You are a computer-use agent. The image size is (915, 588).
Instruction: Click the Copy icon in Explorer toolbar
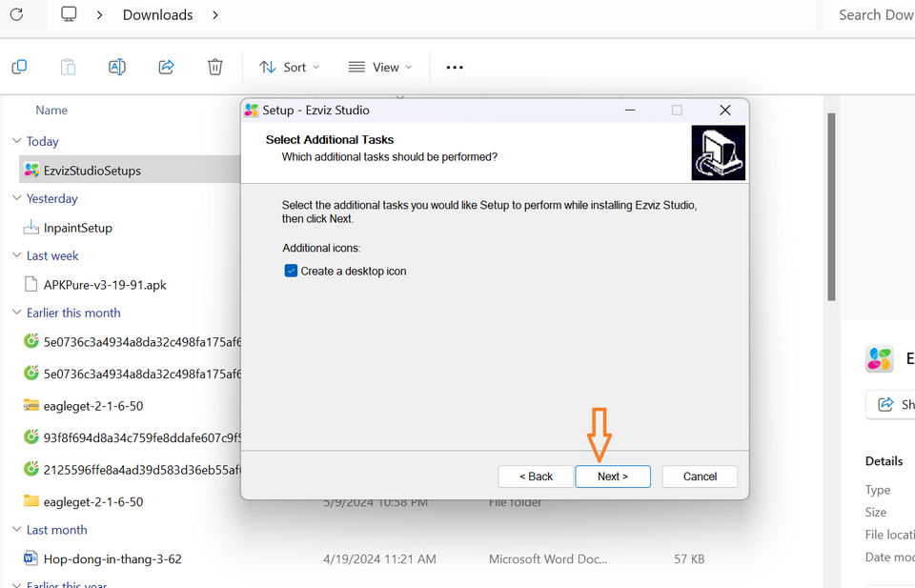click(19, 67)
